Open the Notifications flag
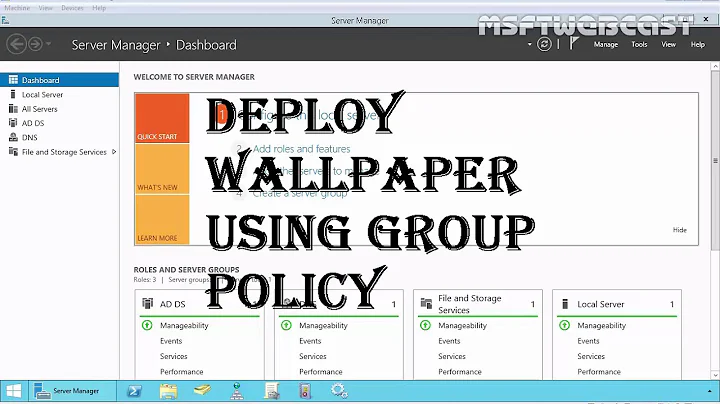 [574, 44]
